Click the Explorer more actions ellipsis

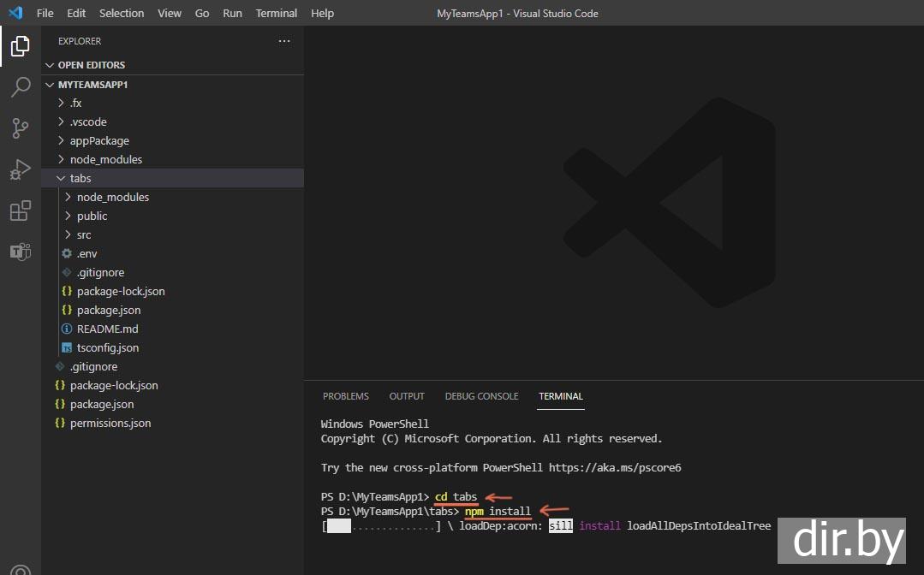[284, 41]
